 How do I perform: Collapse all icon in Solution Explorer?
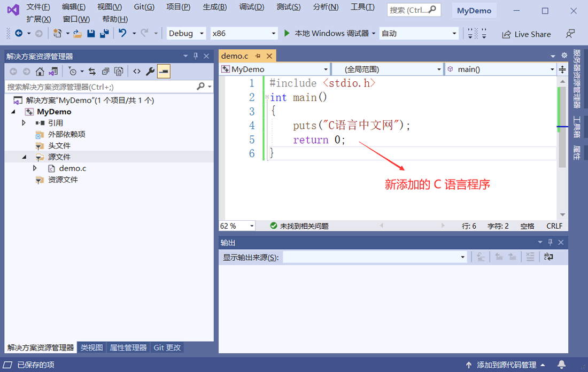105,71
